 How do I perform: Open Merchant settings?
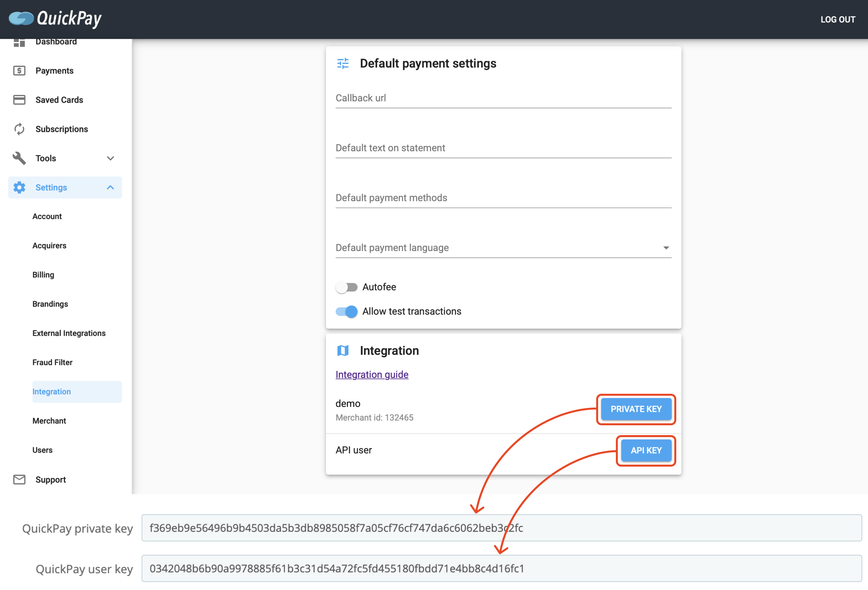click(49, 421)
